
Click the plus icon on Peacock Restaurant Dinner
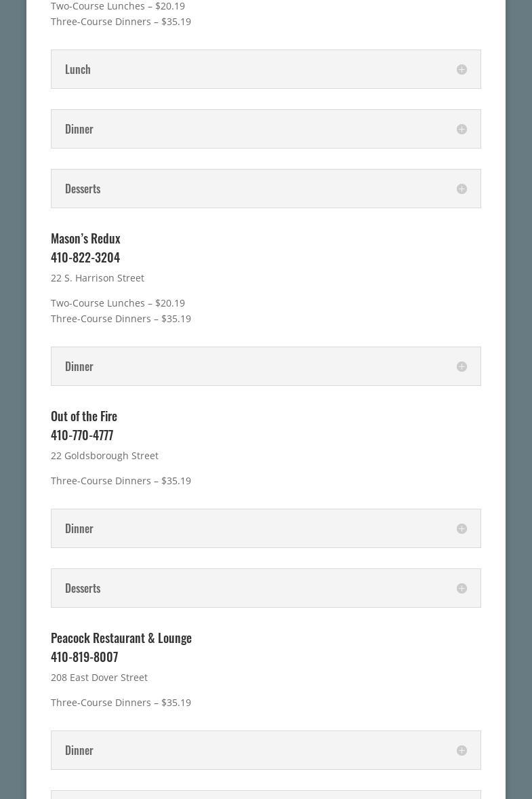click(x=462, y=750)
